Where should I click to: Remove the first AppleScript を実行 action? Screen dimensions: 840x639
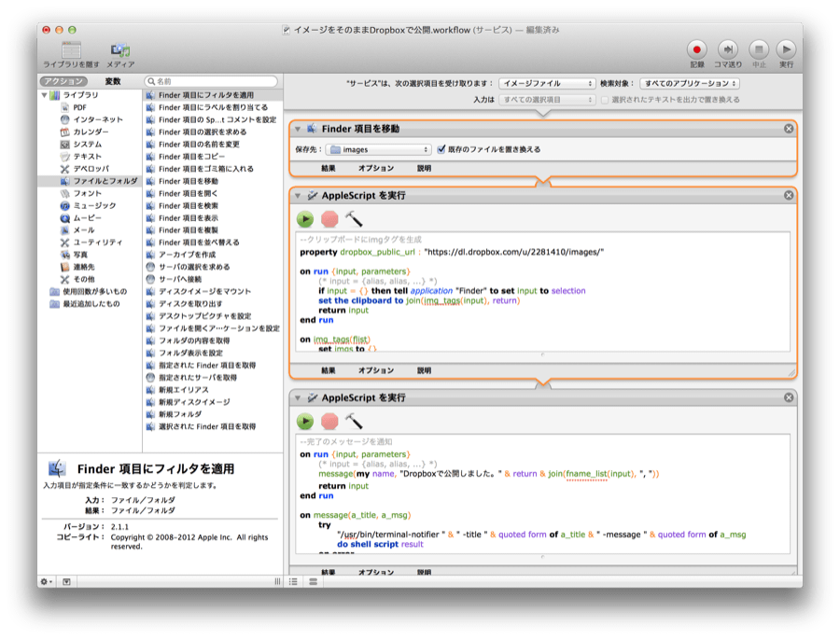(789, 195)
